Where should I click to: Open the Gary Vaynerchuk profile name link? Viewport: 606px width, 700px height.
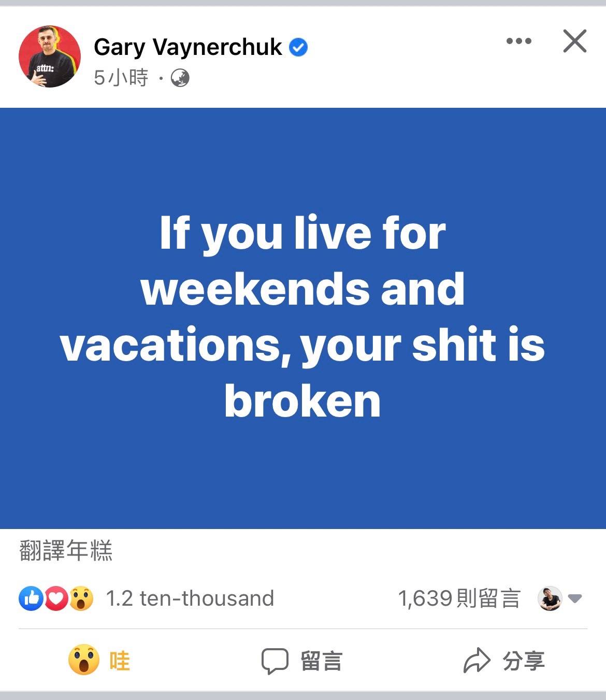[x=188, y=47]
